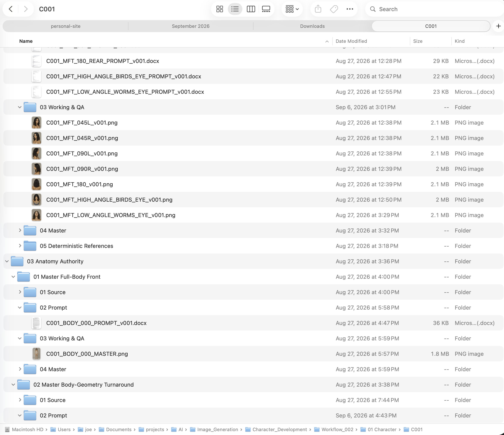
Task: Click the C001_BODY_000_PROMPT_v001.docx document icon
Action: [36, 323]
